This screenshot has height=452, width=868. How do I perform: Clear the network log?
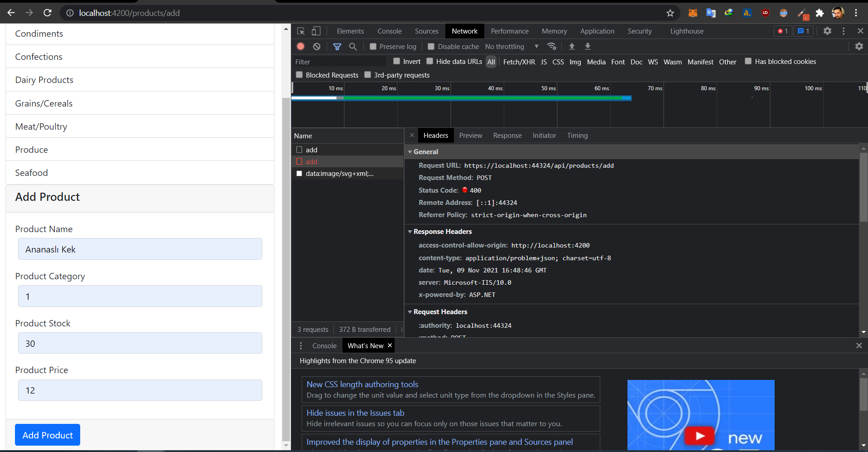317,46
